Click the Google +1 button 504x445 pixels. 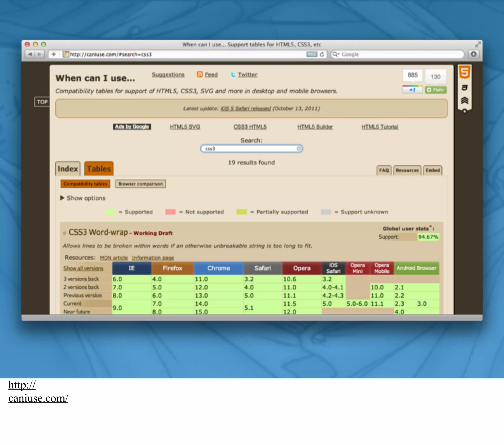(412, 90)
